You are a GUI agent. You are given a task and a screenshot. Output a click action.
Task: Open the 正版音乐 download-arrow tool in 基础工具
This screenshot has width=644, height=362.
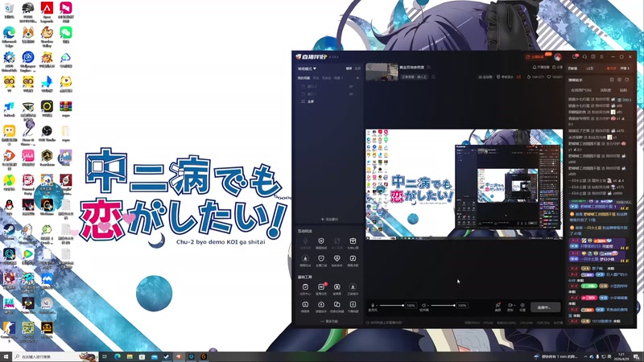[353, 288]
